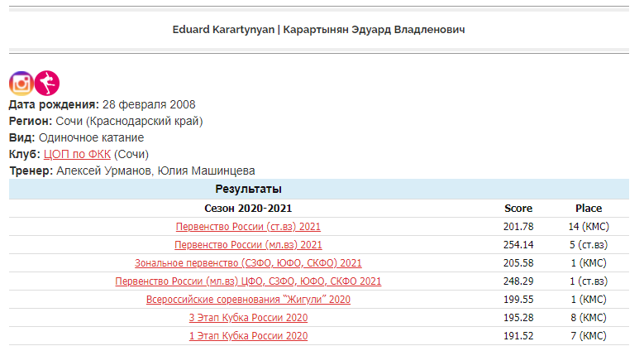644x346 pixels.
Task: Open Всероссийские соревнования "Жигули" 2020 link
Action: 248,299
